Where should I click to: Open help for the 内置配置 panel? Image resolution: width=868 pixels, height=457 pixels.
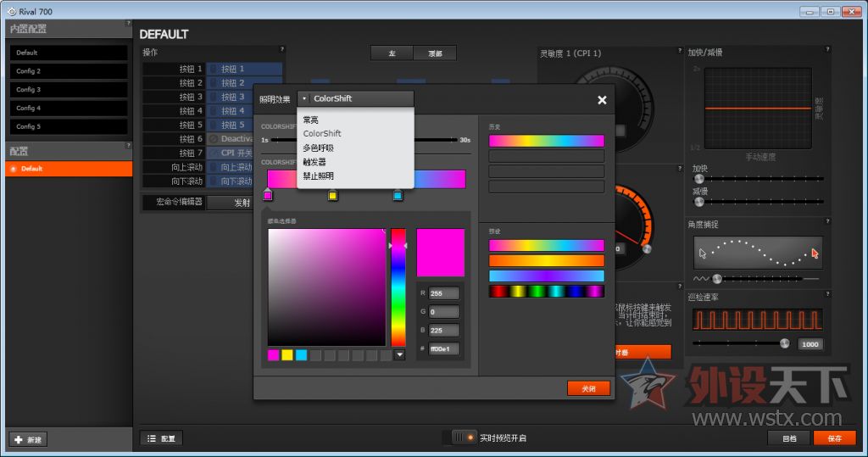tap(129, 23)
